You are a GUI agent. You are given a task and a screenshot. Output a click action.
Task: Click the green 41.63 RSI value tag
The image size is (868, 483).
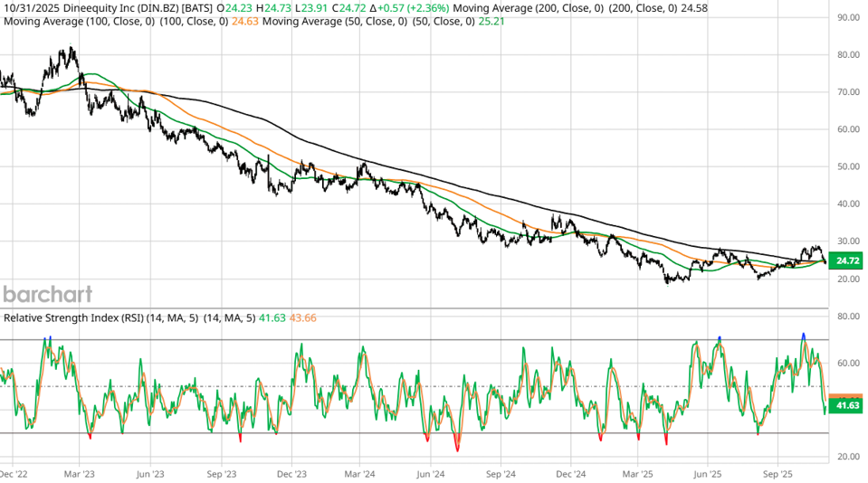[x=847, y=407]
